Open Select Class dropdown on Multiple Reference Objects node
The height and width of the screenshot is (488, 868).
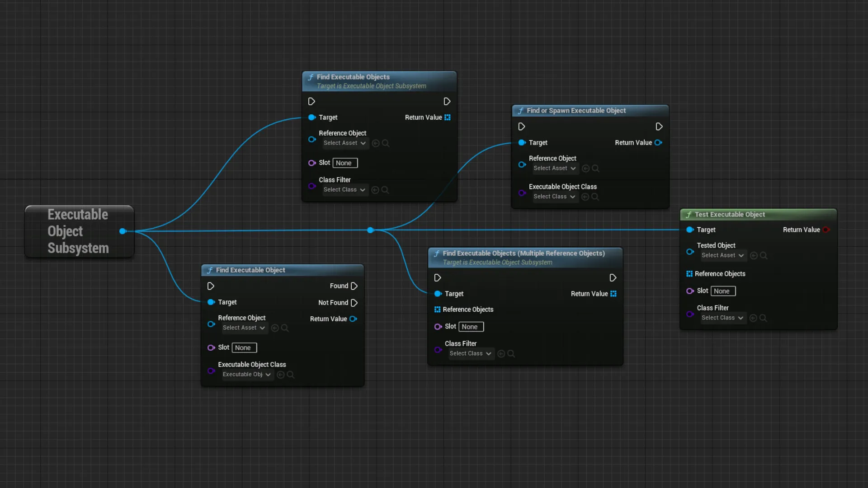point(471,354)
